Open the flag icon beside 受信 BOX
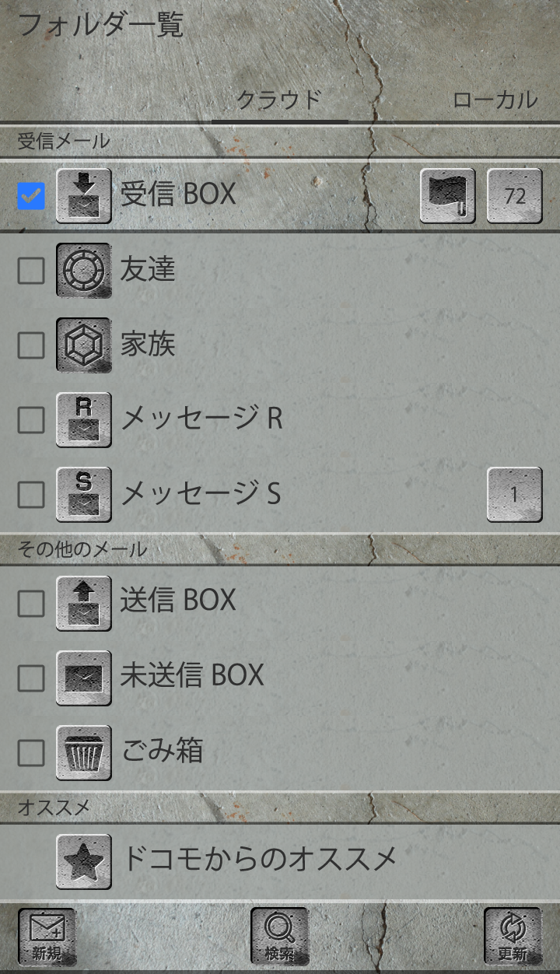The width and height of the screenshot is (560, 974). [447, 196]
